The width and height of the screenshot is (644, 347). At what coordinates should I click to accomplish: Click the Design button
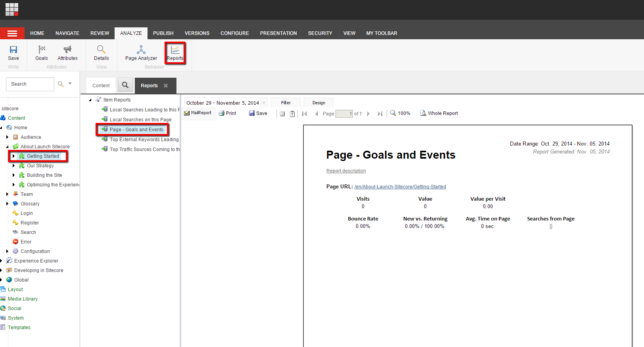tap(319, 103)
